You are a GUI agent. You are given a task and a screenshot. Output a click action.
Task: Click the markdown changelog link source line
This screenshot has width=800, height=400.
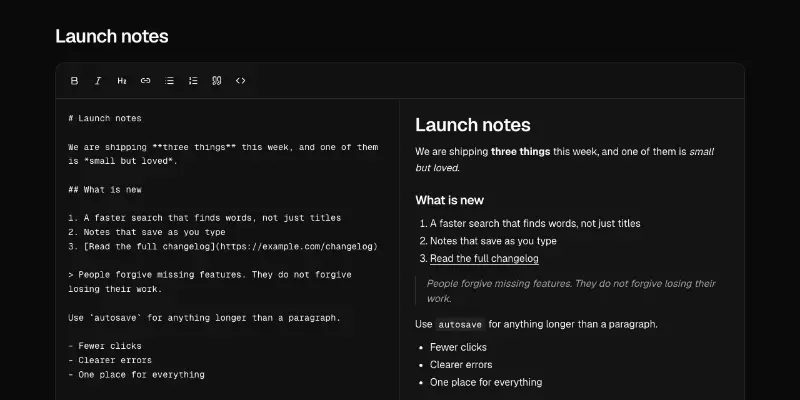[223, 246]
